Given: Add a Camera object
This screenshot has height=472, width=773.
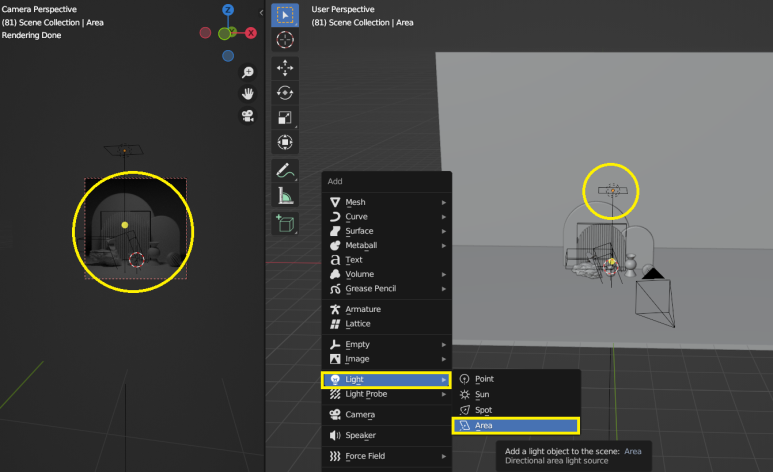Looking at the screenshot, I should click(x=387, y=415).
